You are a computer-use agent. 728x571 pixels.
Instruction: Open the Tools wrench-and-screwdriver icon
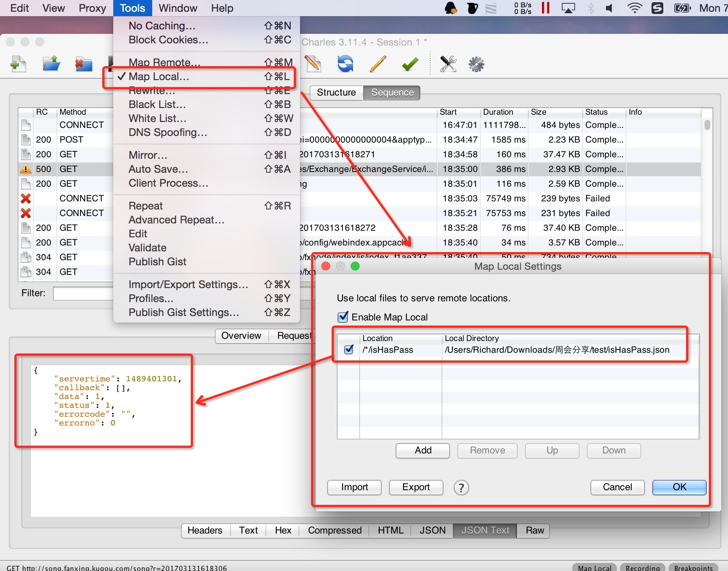[448, 64]
